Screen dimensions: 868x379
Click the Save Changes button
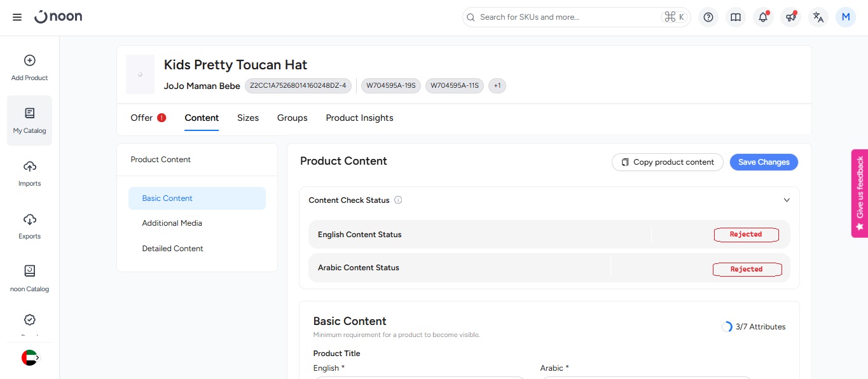pos(763,162)
